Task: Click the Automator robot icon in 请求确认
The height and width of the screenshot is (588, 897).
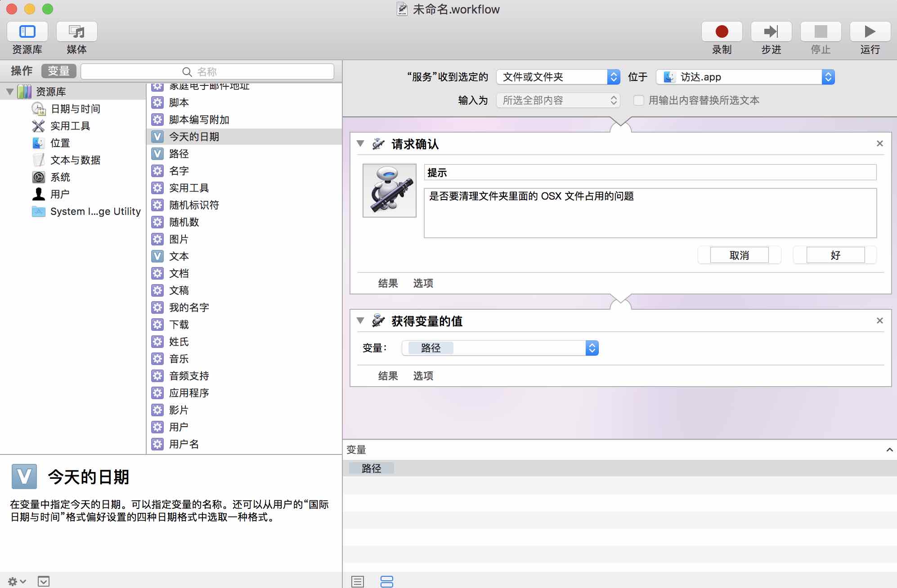Action: click(389, 190)
